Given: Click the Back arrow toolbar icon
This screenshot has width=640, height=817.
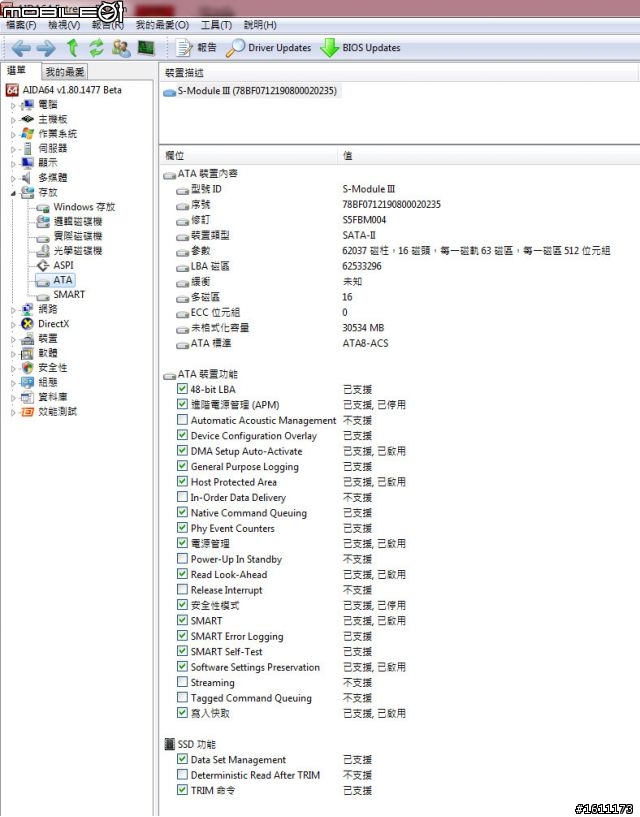Looking at the screenshot, I should [x=21, y=48].
